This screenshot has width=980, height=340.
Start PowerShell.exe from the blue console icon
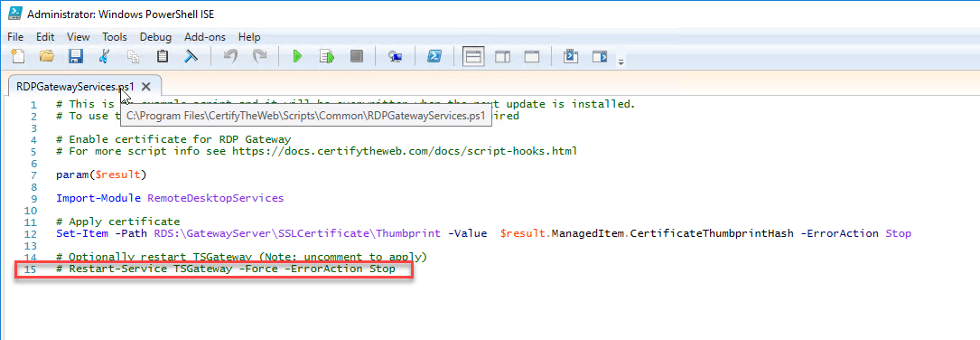(434, 57)
